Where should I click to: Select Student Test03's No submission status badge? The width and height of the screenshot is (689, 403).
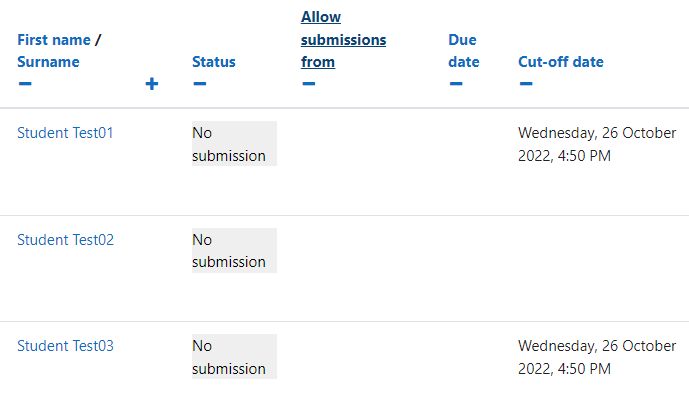pos(234,356)
